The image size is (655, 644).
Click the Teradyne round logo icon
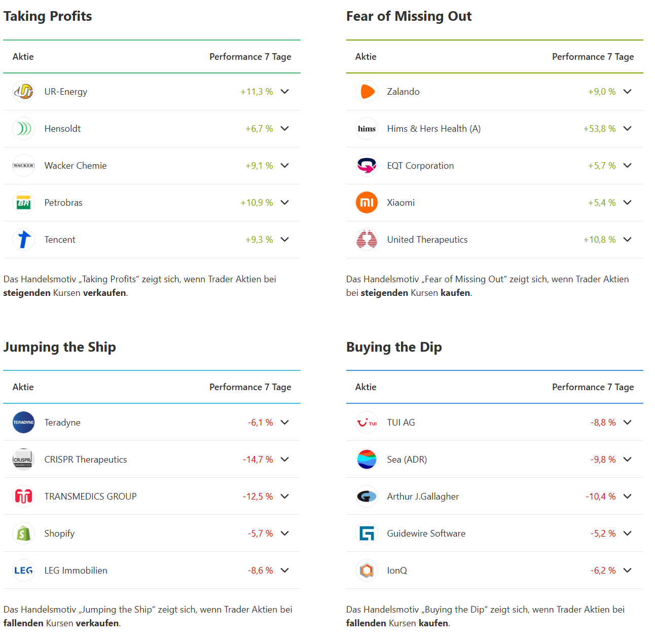(x=23, y=423)
